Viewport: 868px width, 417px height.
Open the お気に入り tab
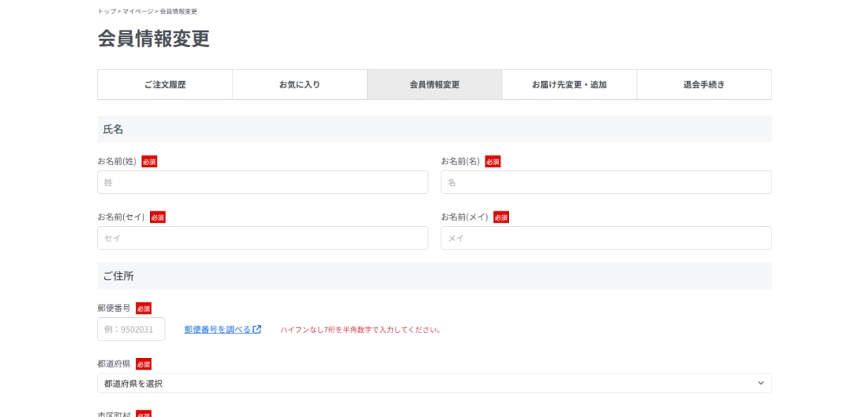(299, 84)
